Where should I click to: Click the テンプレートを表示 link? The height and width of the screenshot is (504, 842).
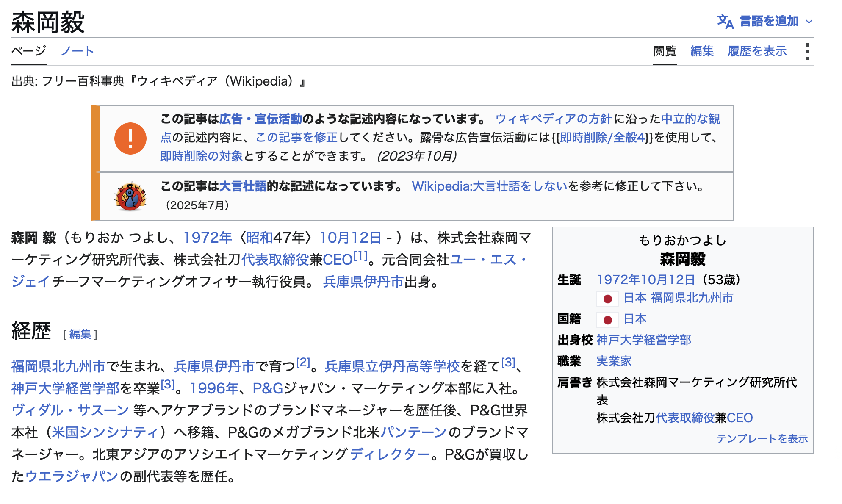pyautogui.click(x=762, y=439)
